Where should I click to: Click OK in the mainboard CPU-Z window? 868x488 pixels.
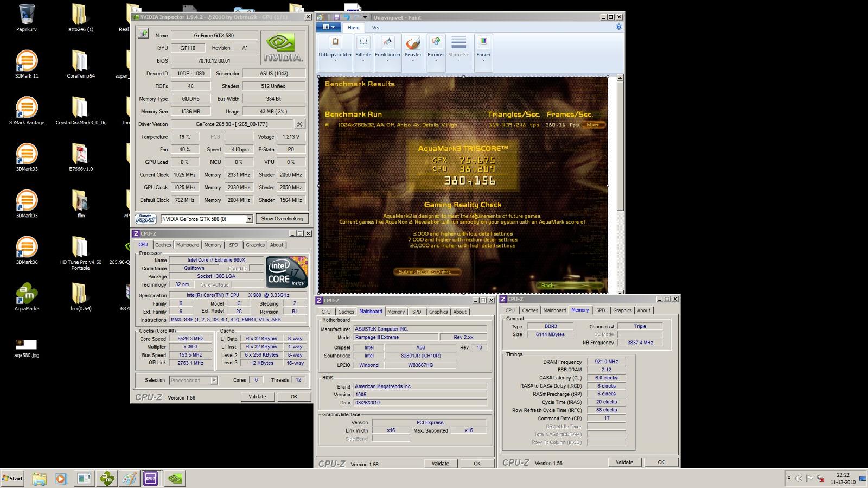[x=477, y=464]
